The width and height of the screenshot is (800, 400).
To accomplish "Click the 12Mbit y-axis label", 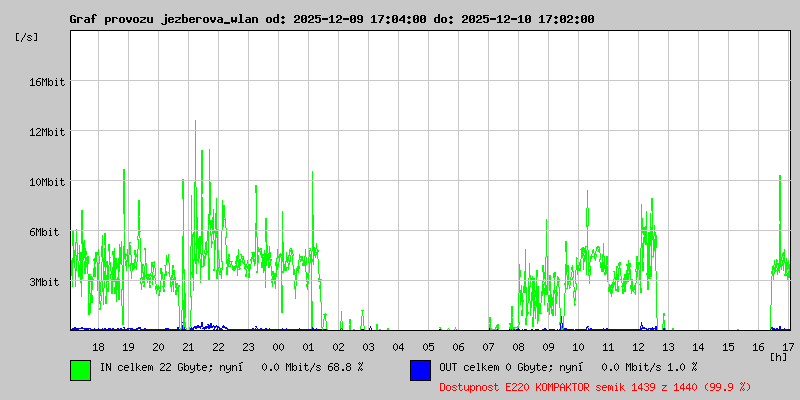I will tap(47, 132).
